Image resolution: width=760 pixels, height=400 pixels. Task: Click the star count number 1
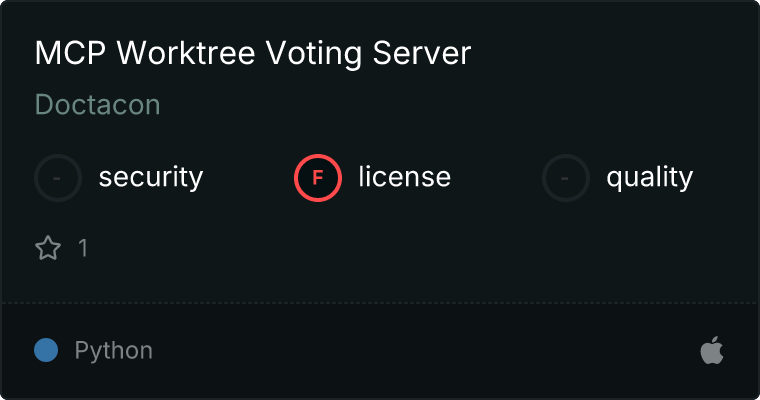coord(83,248)
